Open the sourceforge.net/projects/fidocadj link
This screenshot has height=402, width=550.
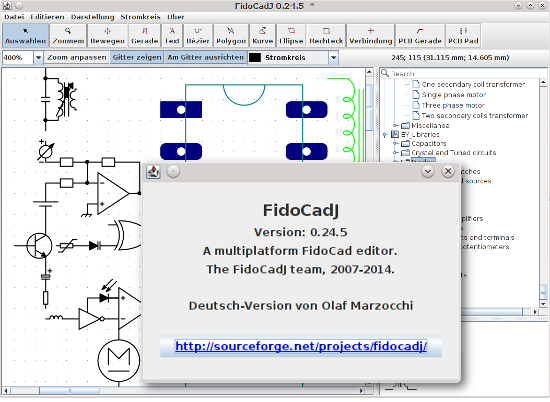[301, 346]
